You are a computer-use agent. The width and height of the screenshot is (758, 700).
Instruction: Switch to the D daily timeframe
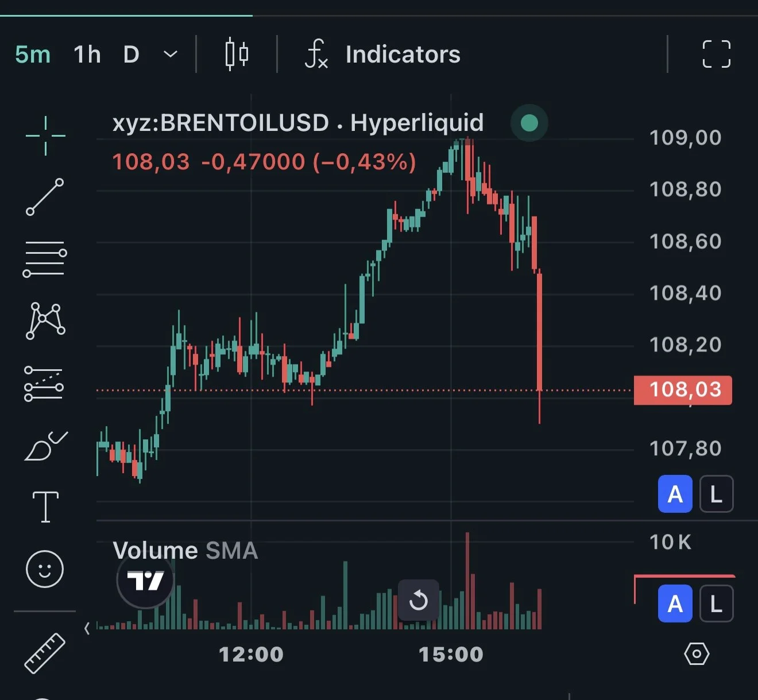tap(132, 55)
